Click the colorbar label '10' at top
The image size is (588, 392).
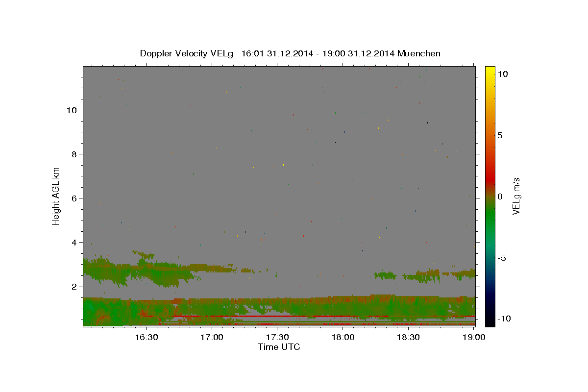(503, 74)
